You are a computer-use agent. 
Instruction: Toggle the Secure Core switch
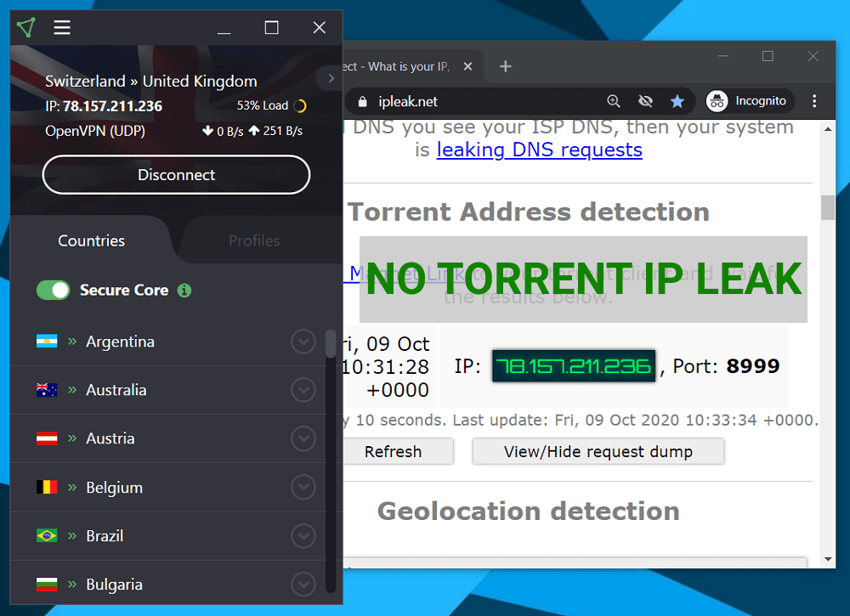pos(53,291)
